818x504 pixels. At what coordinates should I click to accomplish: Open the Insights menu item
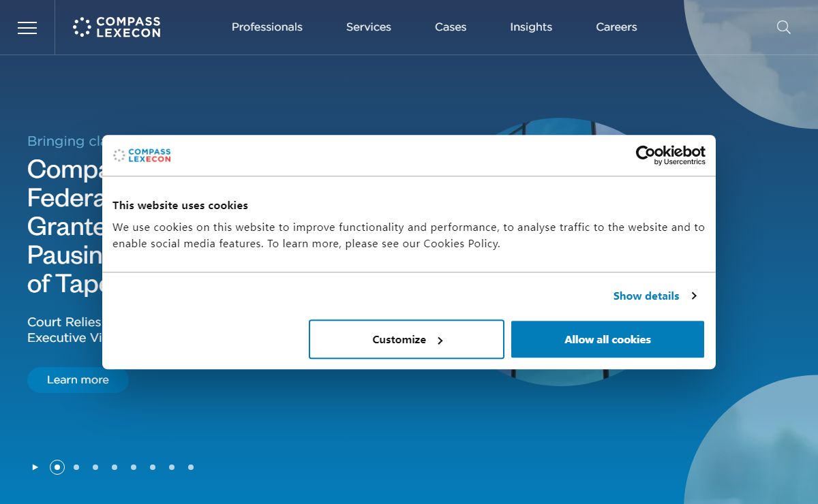[531, 27]
